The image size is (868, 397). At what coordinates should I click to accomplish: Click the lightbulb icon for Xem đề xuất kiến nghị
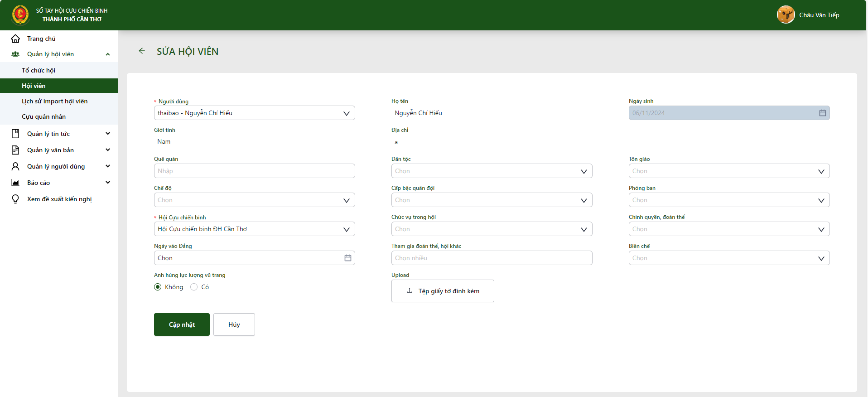tap(15, 199)
